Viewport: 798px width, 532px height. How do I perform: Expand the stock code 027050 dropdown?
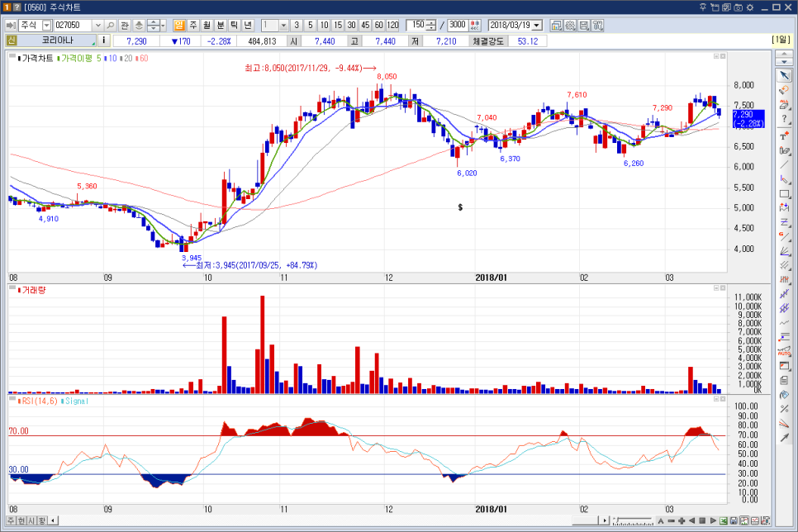pos(98,25)
